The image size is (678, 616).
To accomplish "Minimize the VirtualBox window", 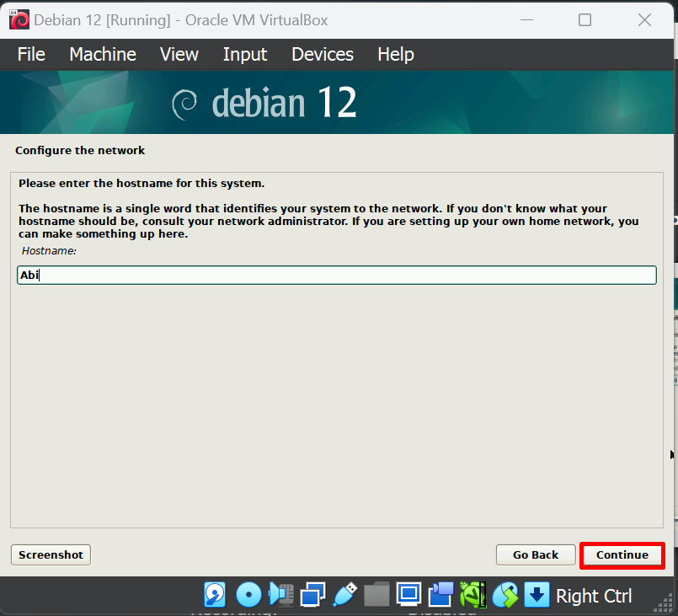I will point(526,20).
